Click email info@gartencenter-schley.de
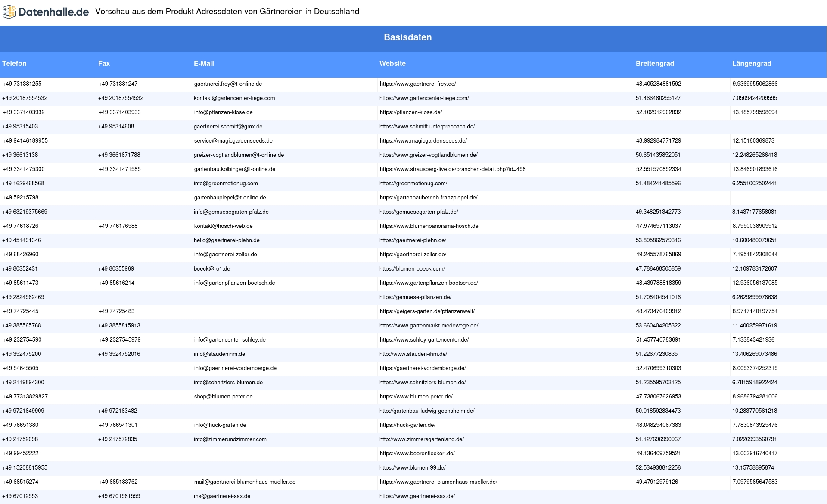This screenshot has height=504, width=827. (x=230, y=340)
